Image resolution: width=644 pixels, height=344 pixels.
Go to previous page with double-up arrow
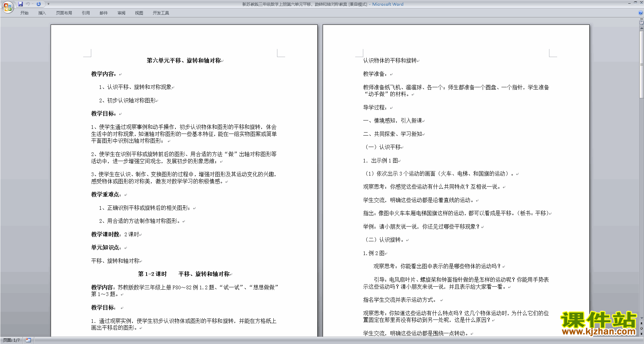click(x=642, y=324)
